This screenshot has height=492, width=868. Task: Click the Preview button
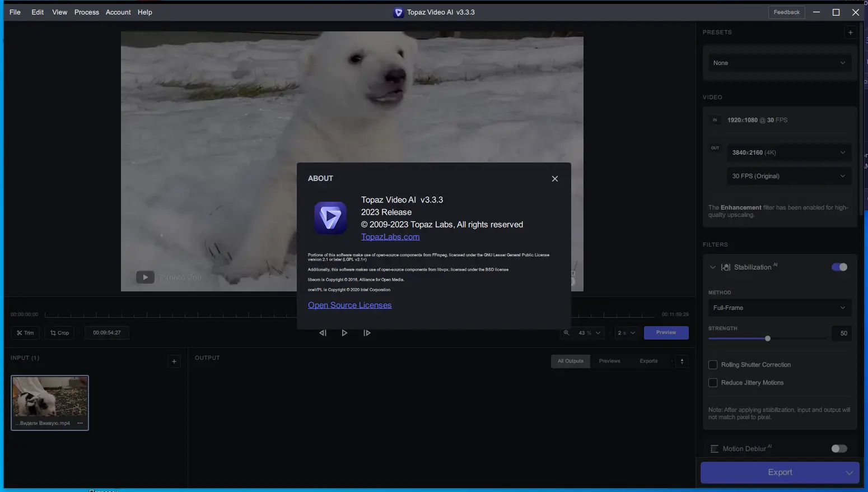[x=666, y=333]
